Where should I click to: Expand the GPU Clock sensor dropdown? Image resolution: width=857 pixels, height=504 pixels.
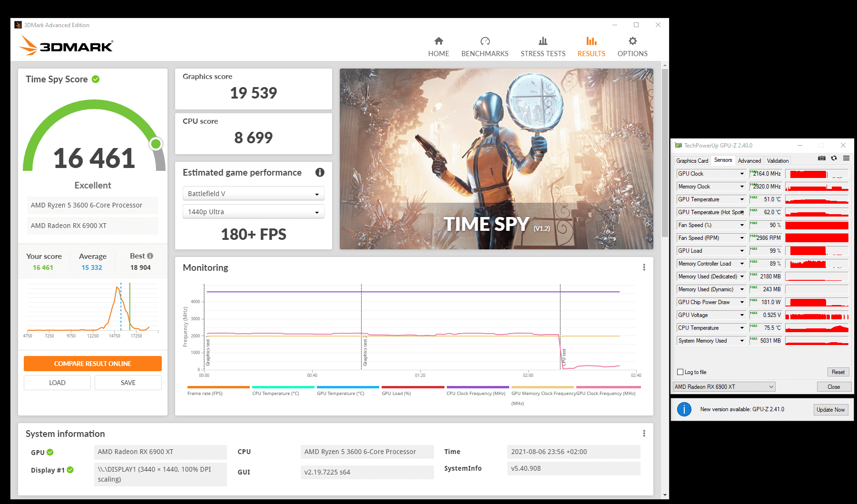(x=742, y=174)
